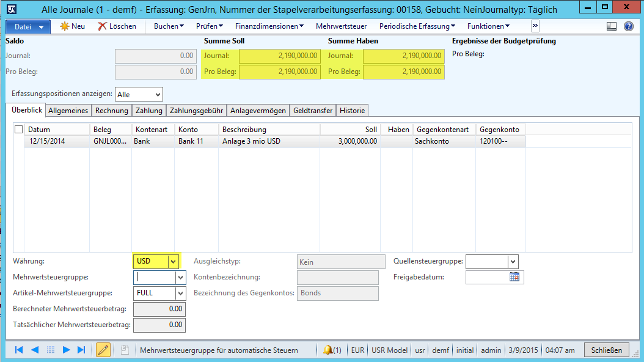The image size is (644, 362).
Task: Open the Buchen menu
Action: (169, 26)
